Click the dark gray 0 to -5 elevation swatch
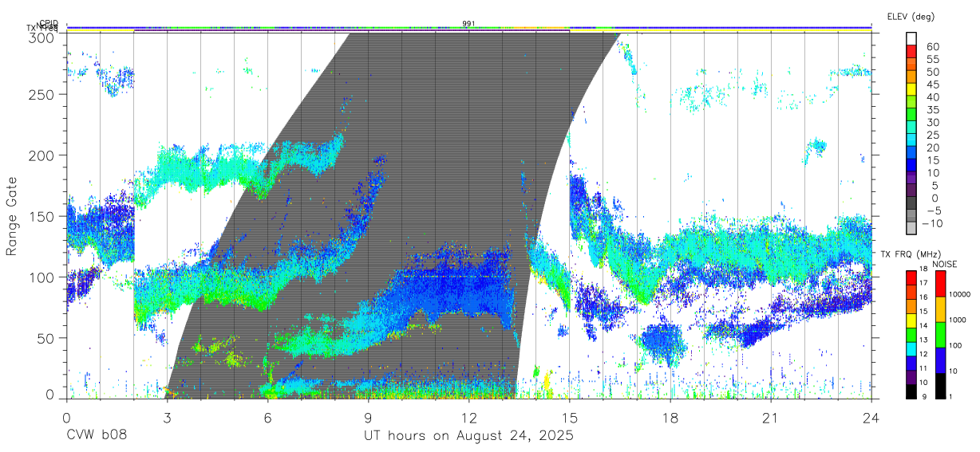 click(911, 204)
